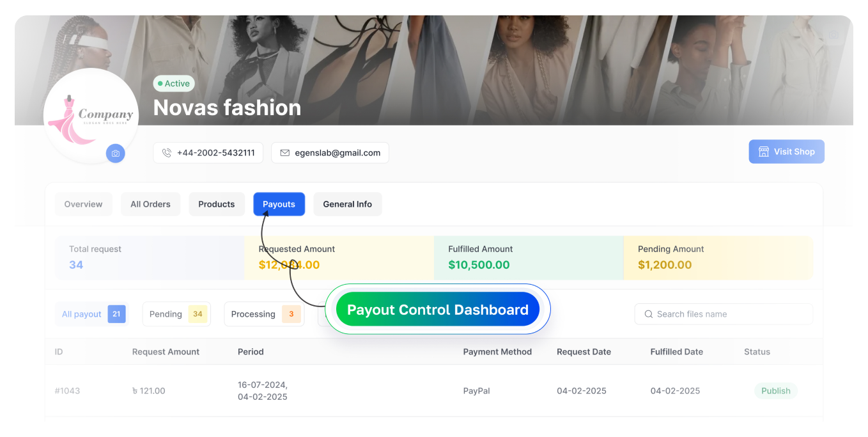
Task: Show only Pending payouts
Action: tap(176, 314)
